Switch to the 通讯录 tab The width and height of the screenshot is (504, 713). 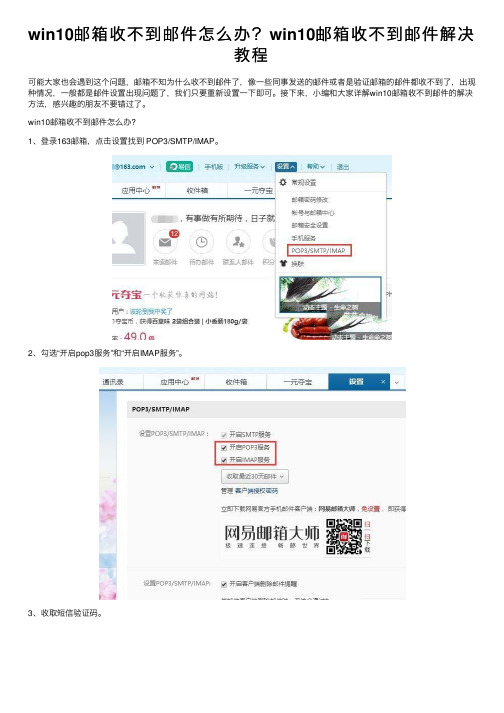(113, 382)
